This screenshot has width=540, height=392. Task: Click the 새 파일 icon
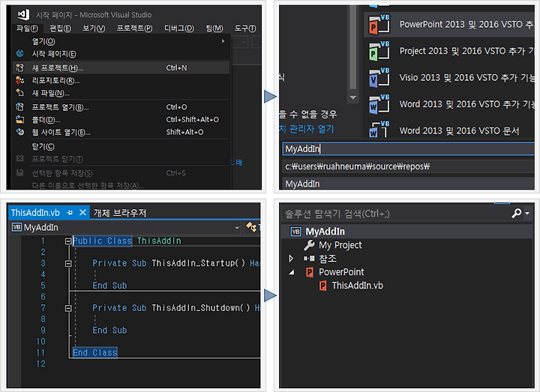point(20,93)
